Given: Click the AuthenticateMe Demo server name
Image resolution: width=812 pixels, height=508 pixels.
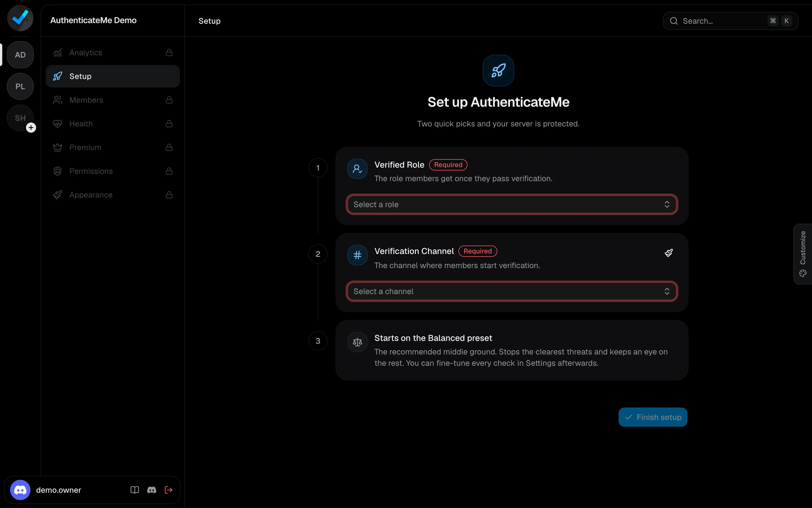Looking at the screenshot, I should (93, 20).
